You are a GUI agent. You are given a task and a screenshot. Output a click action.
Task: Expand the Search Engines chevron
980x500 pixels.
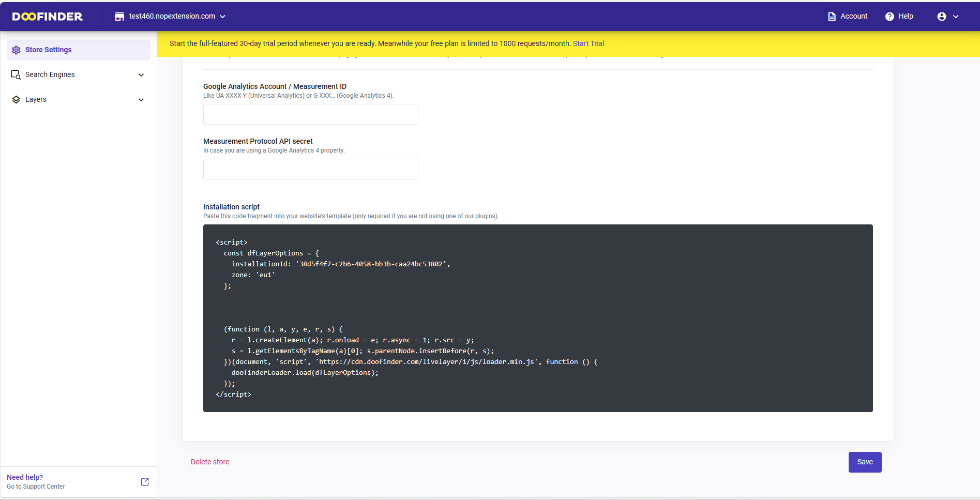tap(141, 75)
